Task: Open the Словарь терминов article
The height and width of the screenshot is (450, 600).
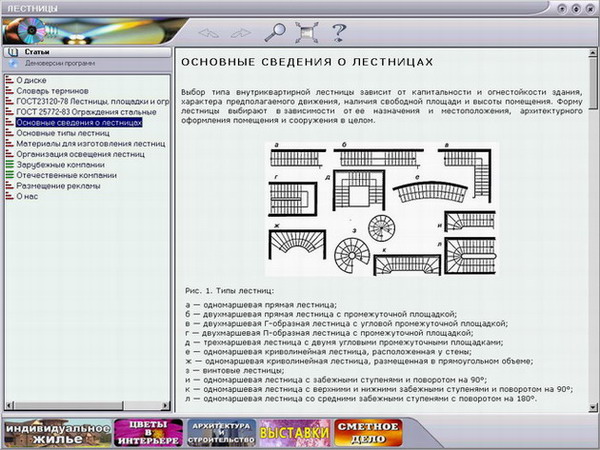Action: (x=52, y=91)
